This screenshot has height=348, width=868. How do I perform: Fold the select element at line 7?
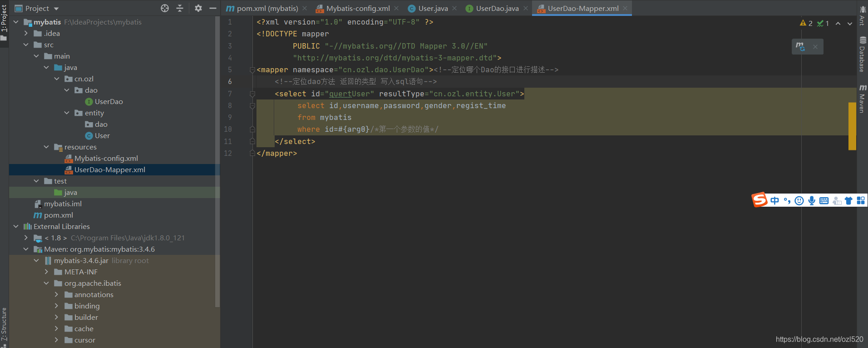pyautogui.click(x=252, y=94)
